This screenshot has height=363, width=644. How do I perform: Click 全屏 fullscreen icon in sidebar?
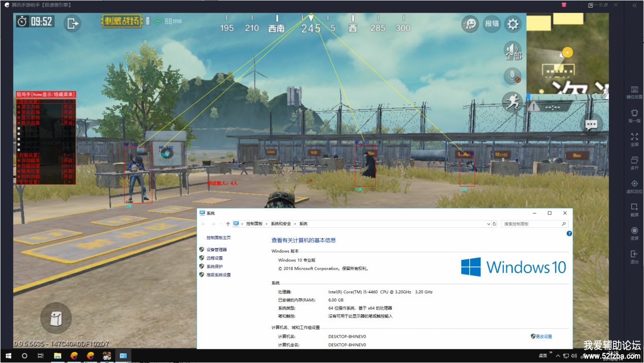634,139
